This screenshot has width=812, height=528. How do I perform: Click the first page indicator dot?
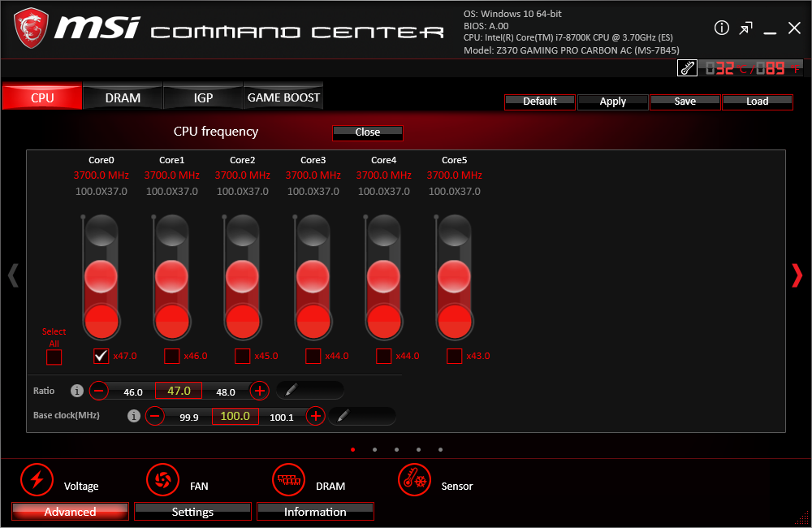pyautogui.click(x=353, y=450)
